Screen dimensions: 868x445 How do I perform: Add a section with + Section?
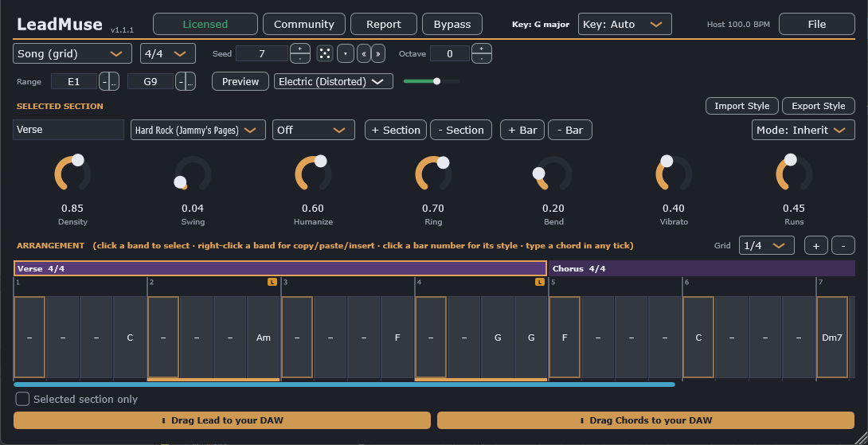tap(396, 130)
